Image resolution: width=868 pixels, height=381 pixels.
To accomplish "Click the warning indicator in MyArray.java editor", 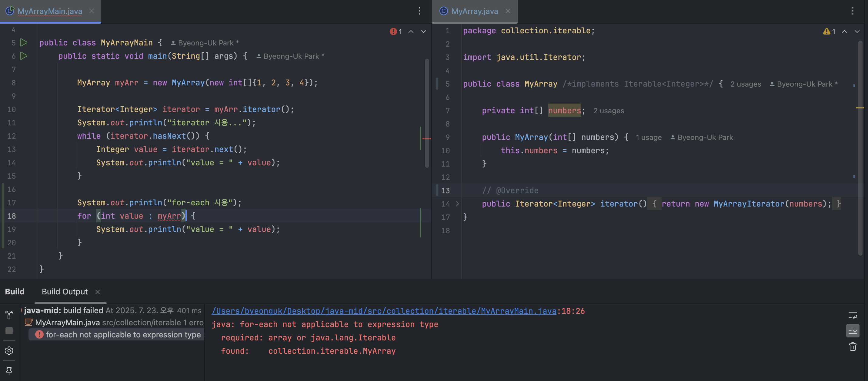I will [x=829, y=31].
